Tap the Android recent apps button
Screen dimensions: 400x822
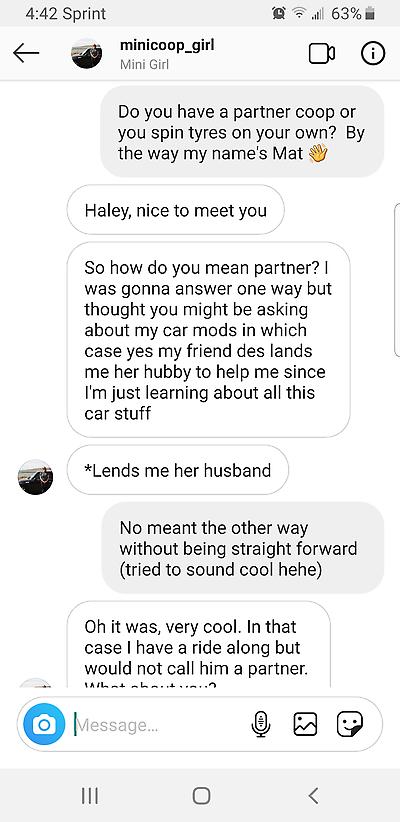[90, 796]
